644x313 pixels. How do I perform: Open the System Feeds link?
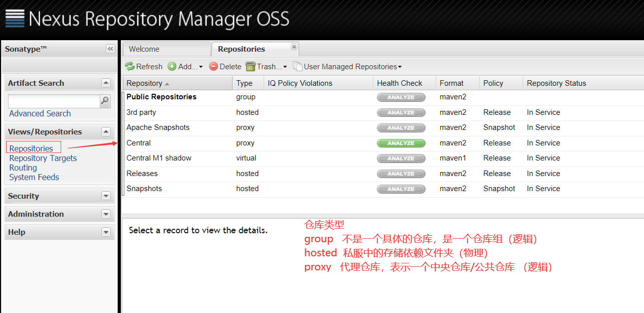pyautogui.click(x=34, y=177)
